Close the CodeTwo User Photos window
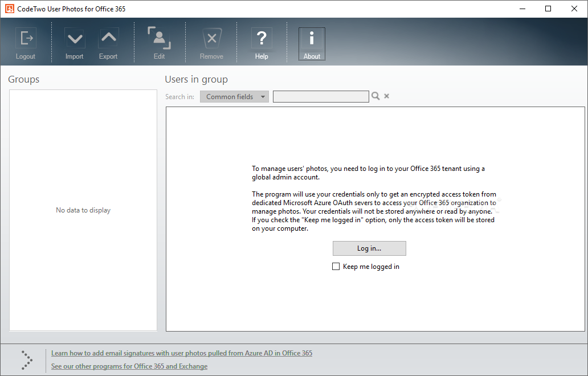Image resolution: width=588 pixels, height=376 pixels. point(574,9)
